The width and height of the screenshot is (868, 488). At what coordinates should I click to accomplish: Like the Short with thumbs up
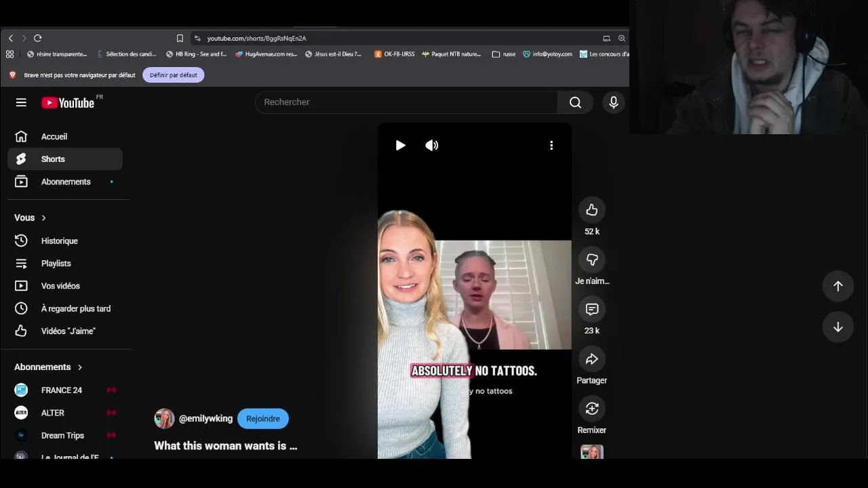[x=592, y=210]
